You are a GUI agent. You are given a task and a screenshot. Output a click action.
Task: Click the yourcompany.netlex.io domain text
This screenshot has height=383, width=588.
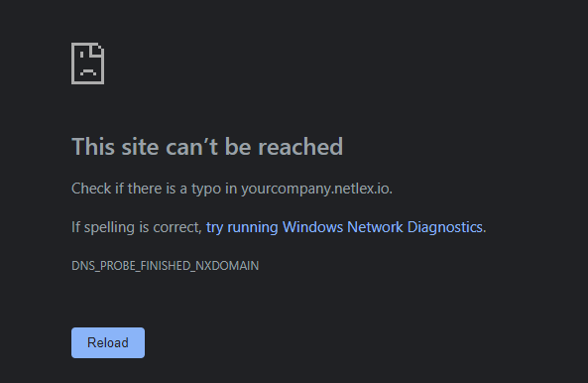click(315, 189)
